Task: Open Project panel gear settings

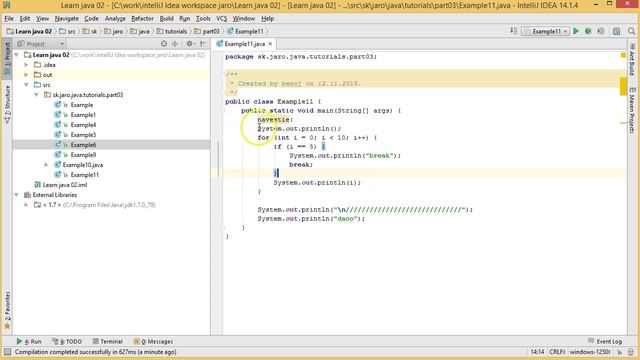Action: [190, 44]
